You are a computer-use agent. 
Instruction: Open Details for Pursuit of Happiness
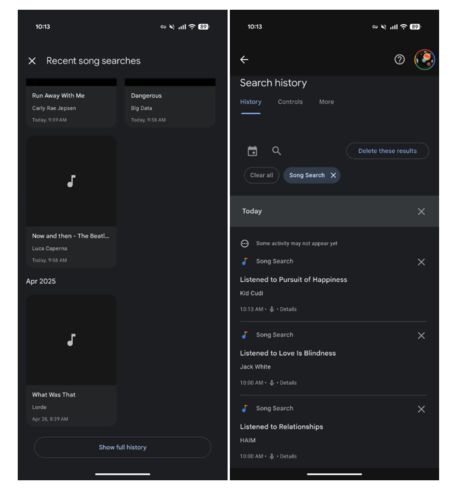tap(288, 309)
